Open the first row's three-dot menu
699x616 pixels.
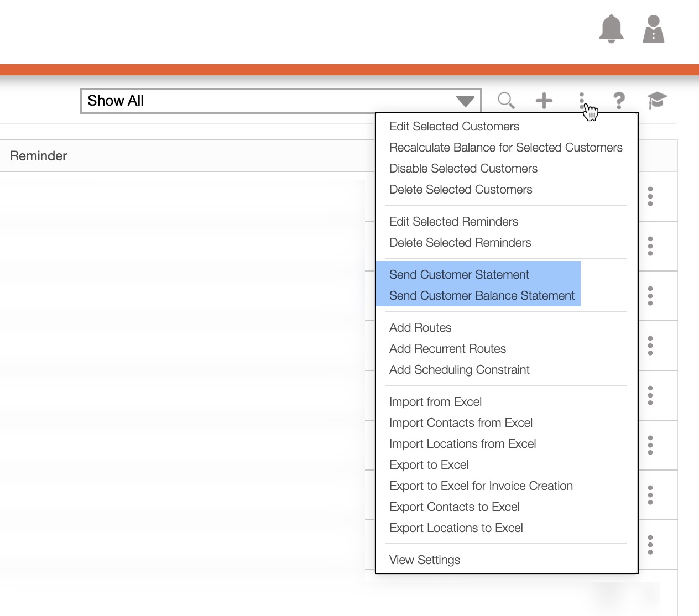click(650, 196)
